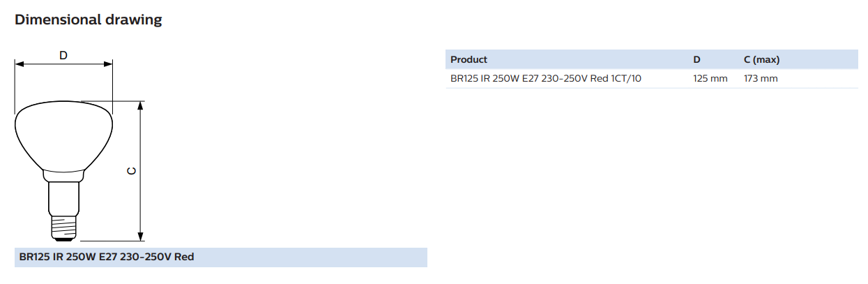Click the rotated C label beside the lamp
The width and height of the screenshot is (868, 284).
(131, 171)
